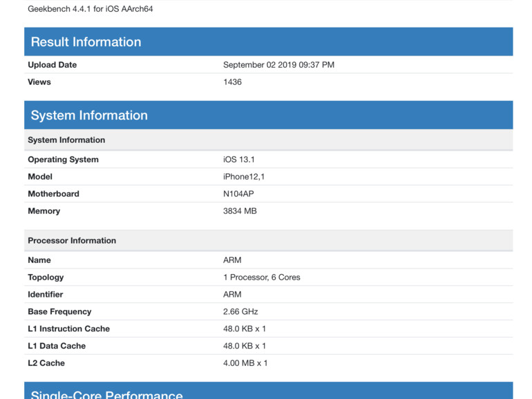This screenshot has width=532, height=399.
Task: Select the ARM value in the Identifier row
Action: 232,294
